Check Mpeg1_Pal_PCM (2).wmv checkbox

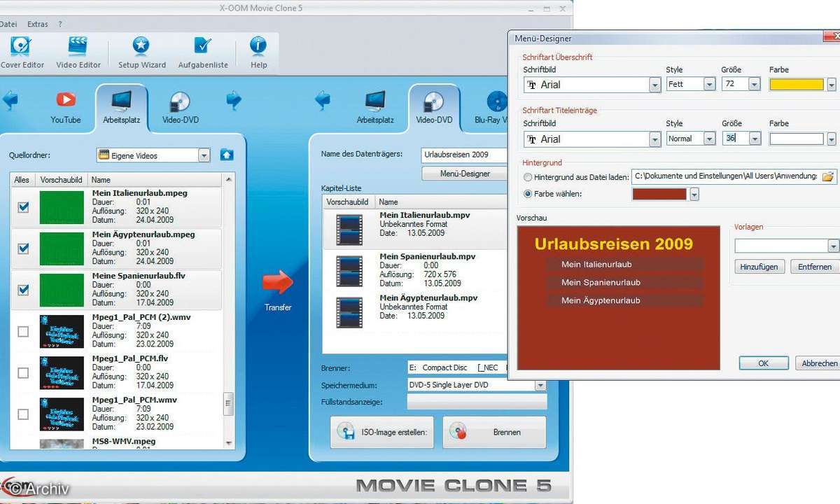(23, 331)
